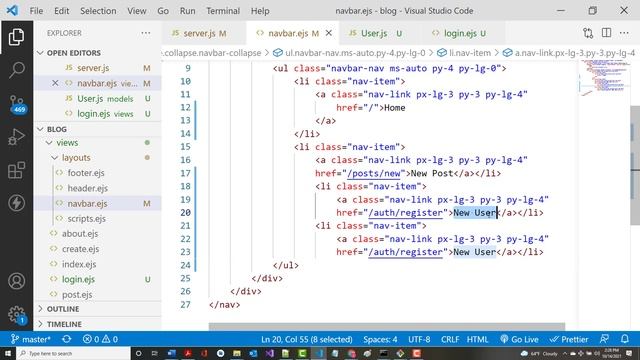Open notifications bell in status bar
This screenshot has width=640, height=360.
pos(625,339)
